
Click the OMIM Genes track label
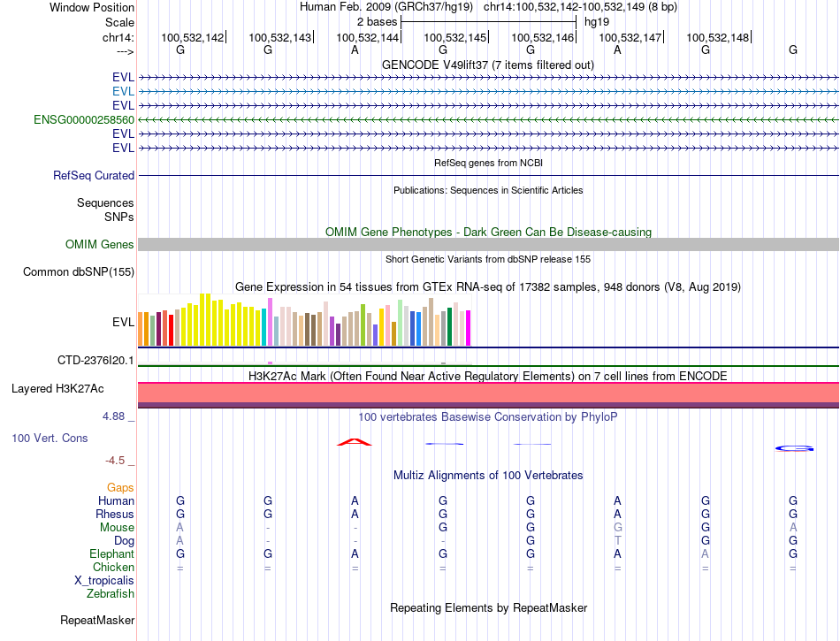pos(100,245)
